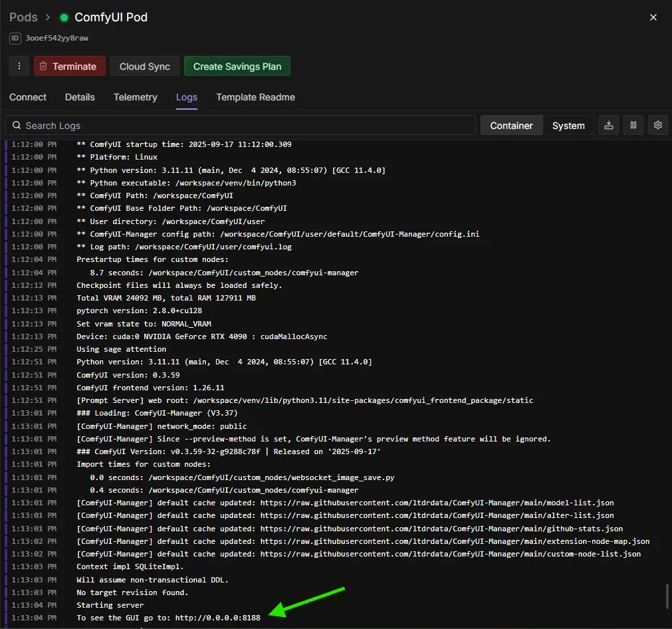Open Cloud Sync
The width and height of the screenshot is (672, 629).
[x=145, y=66]
